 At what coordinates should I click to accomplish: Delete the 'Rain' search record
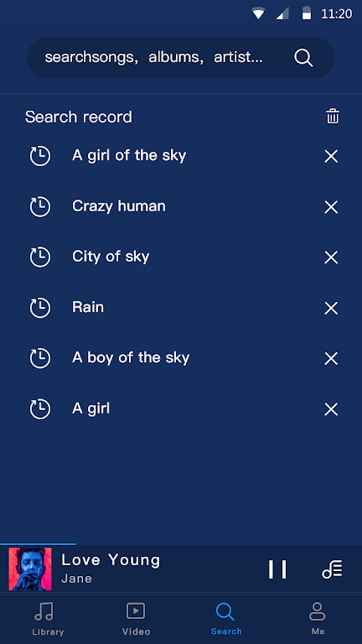coord(331,308)
